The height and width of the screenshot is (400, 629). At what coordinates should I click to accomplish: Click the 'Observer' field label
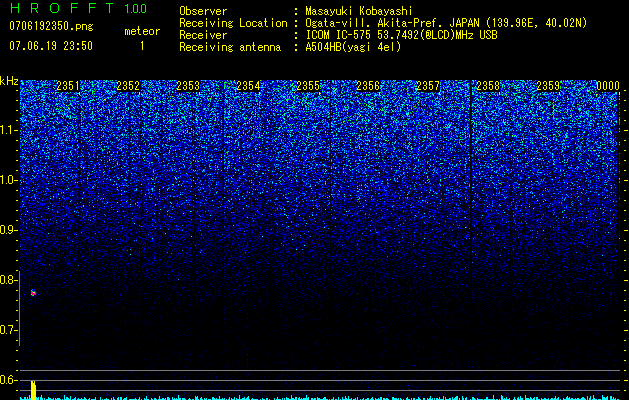[203, 11]
